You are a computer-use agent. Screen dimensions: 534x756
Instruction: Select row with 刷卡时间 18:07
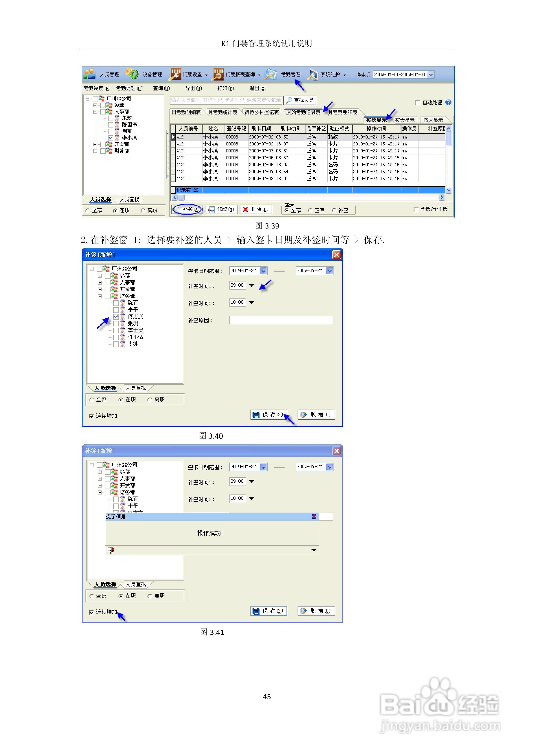click(x=308, y=144)
